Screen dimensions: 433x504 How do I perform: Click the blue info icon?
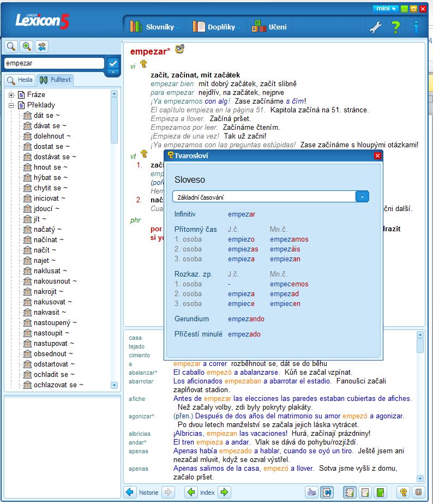pos(416,27)
